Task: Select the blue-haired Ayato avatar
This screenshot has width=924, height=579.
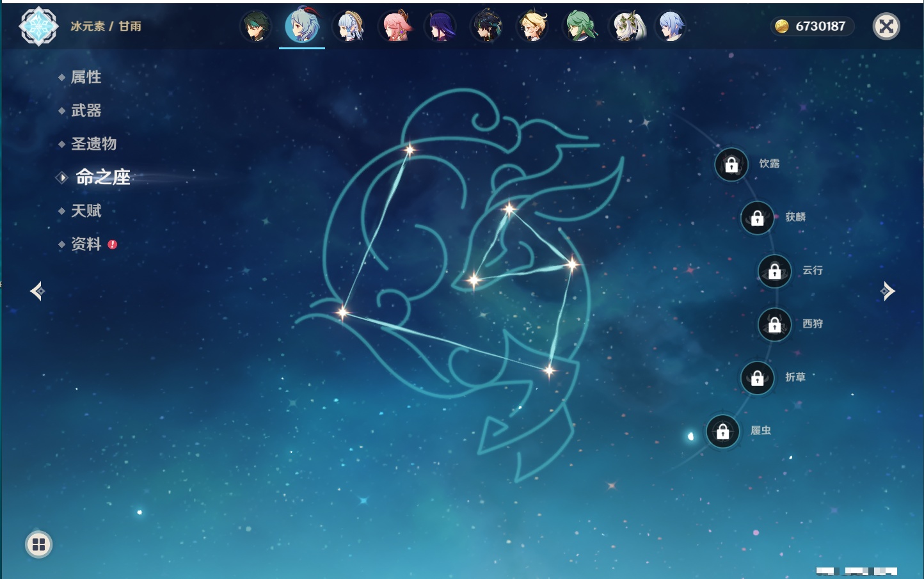Action: point(671,26)
